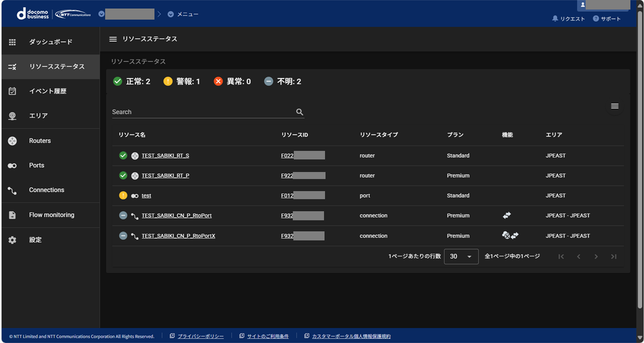Open サポート help icon
This screenshot has width=644, height=343.
(596, 19)
